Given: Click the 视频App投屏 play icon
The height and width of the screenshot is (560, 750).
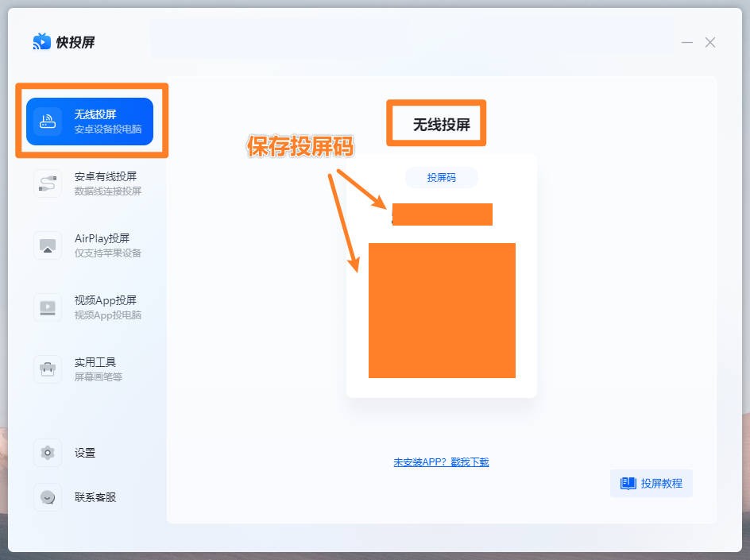Looking at the screenshot, I should [47, 307].
